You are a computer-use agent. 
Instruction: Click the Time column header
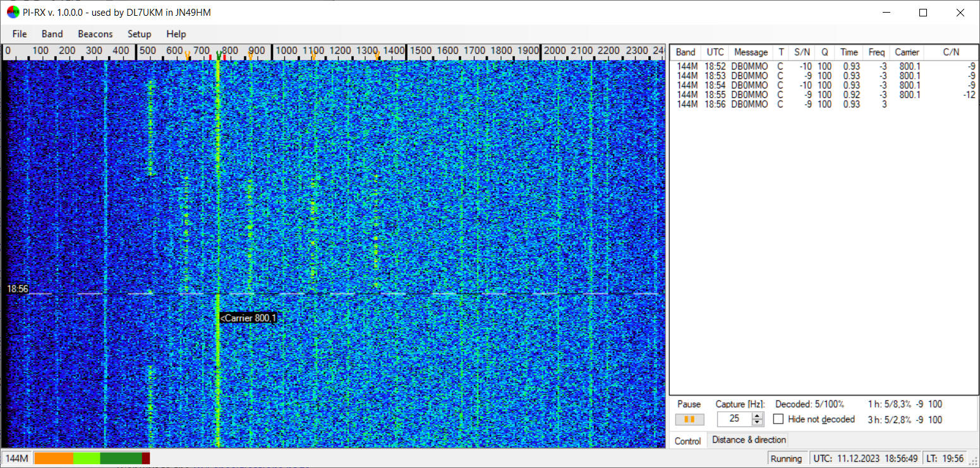pos(849,52)
